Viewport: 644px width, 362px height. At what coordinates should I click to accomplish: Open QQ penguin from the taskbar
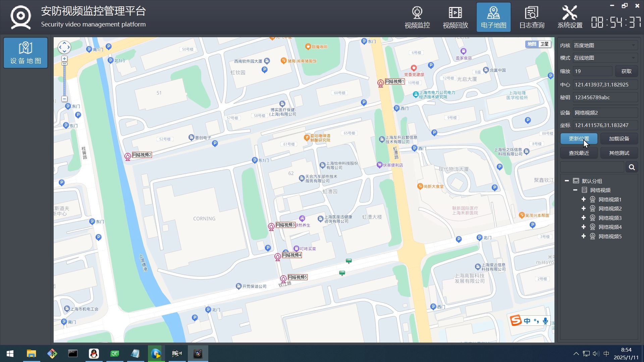point(94,354)
